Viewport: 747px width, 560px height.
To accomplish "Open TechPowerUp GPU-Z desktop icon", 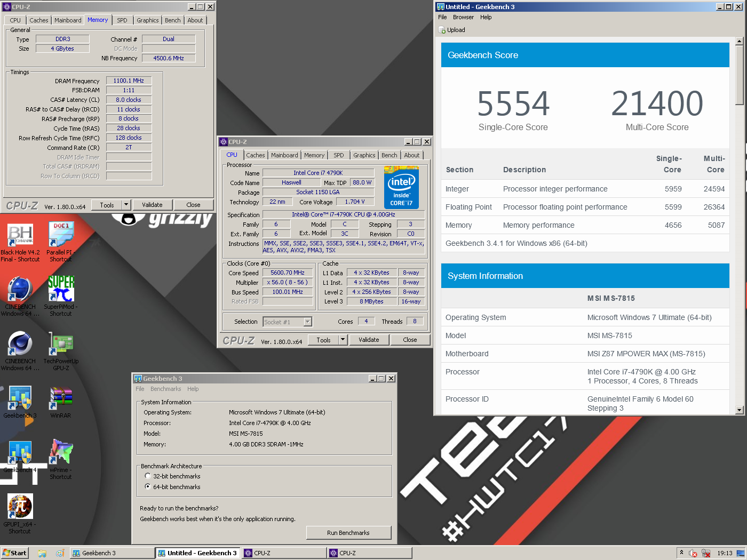I will [61, 343].
